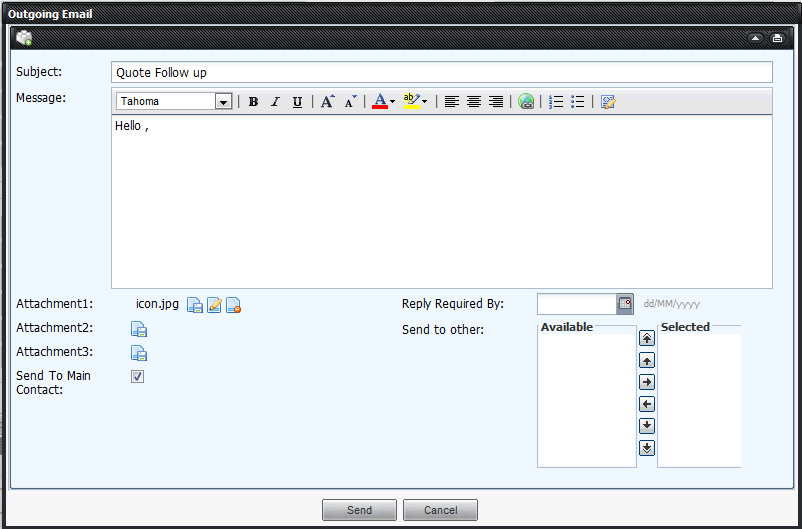802x529 pixels.
Task: Click the Cancel button
Action: tap(440, 510)
